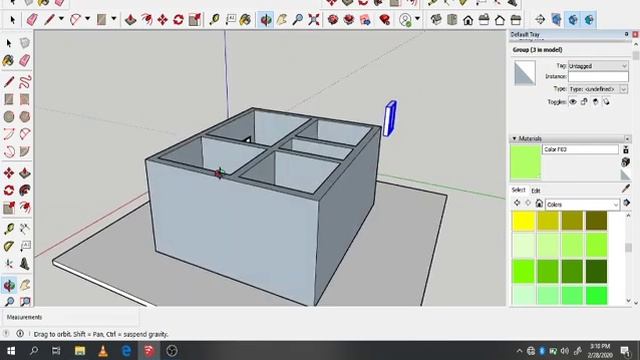Switch to Left view icon

pos(516,20)
